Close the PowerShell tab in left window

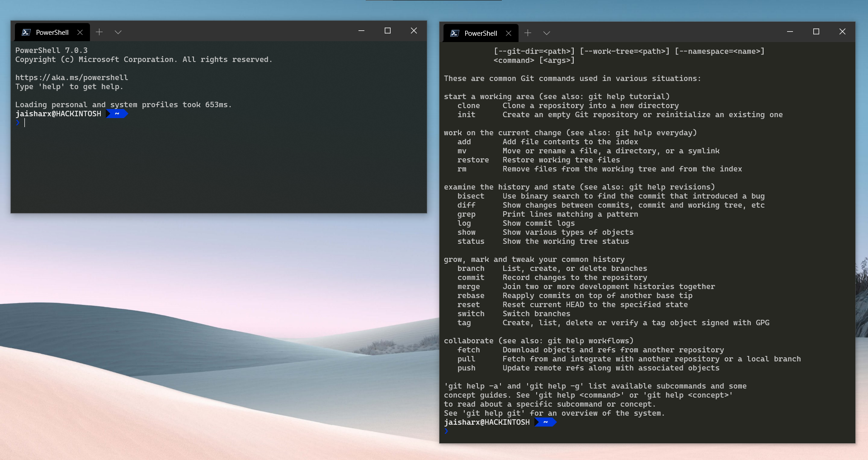(x=80, y=32)
